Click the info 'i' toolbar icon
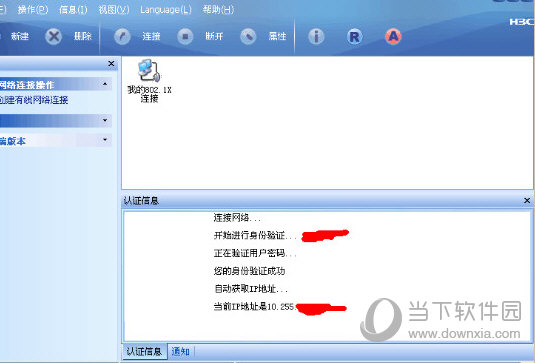Screen dimensions: 535x363 316,36
